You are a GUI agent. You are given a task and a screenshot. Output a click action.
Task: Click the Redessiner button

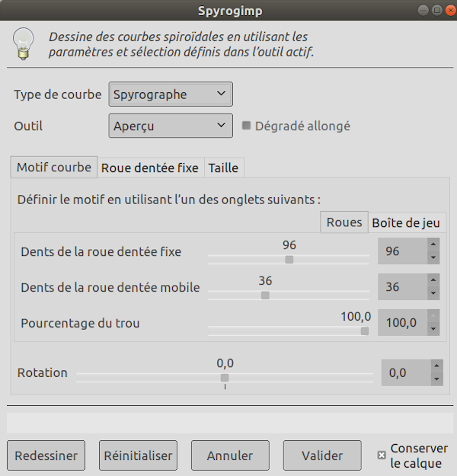(x=46, y=455)
